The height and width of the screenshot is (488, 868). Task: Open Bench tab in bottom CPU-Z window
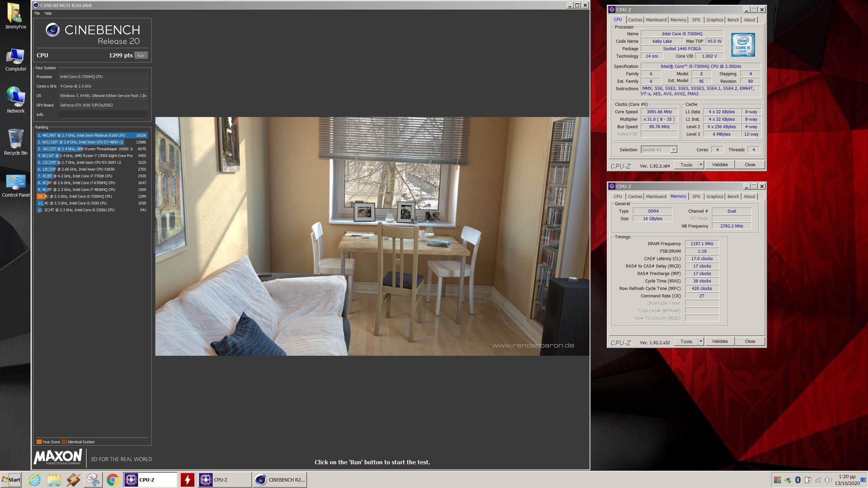click(x=733, y=196)
